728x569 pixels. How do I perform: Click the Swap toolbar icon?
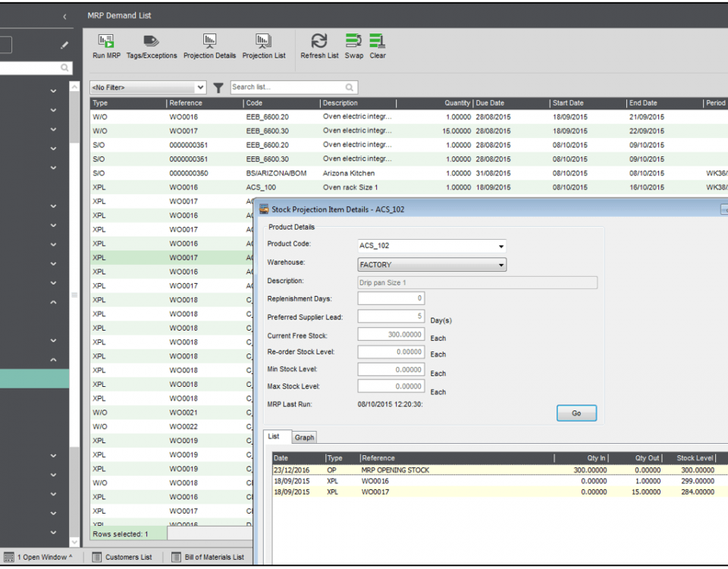point(353,40)
